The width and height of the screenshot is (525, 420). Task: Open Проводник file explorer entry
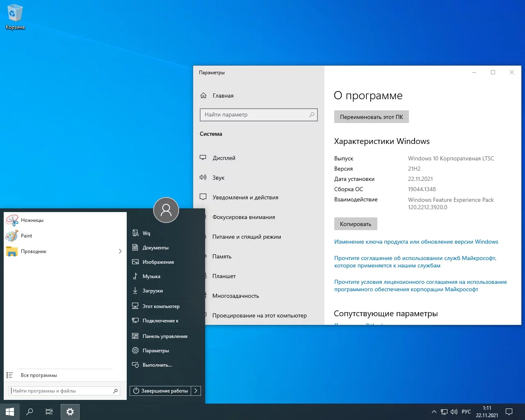point(59,251)
